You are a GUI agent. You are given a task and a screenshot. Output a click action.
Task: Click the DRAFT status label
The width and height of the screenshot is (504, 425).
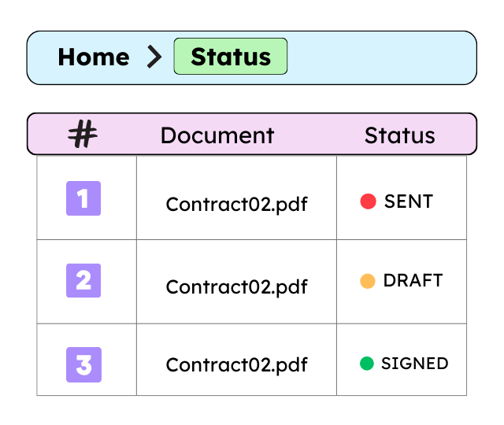413,281
